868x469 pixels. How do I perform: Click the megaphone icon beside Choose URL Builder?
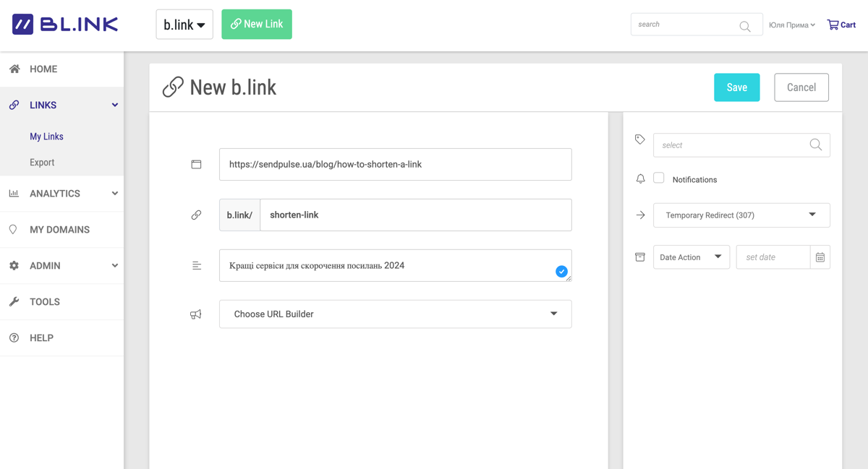[196, 314]
